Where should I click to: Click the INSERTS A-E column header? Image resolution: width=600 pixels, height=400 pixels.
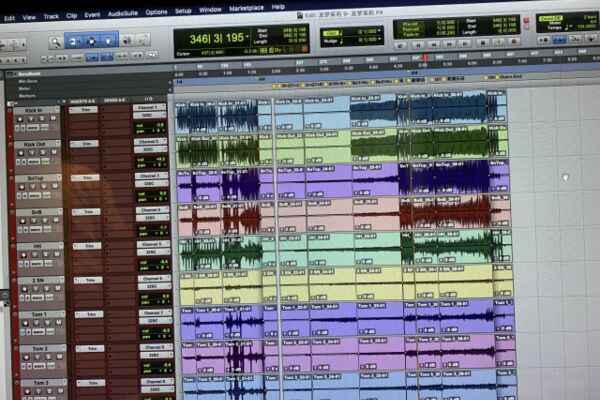click(83, 101)
